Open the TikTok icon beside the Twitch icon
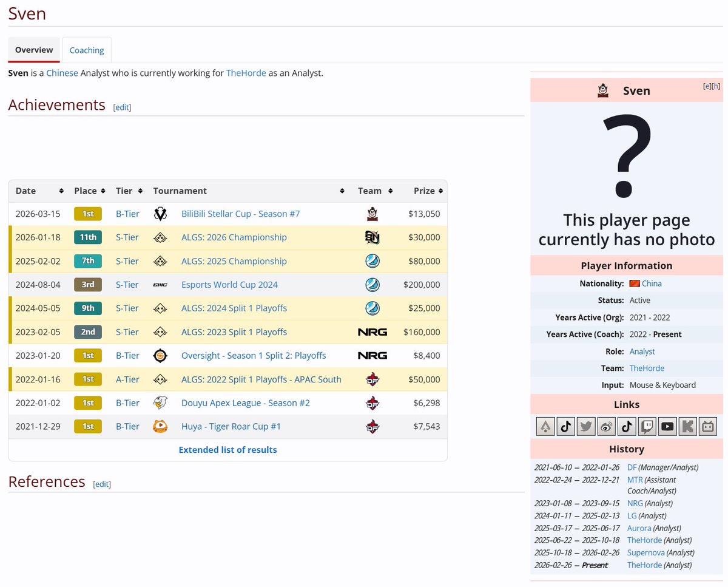This screenshot has width=728, height=587. click(x=627, y=427)
